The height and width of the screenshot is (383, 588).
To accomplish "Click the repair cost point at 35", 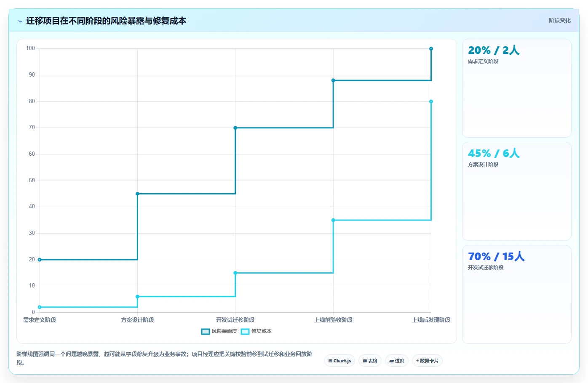I will (x=333, y=220).
